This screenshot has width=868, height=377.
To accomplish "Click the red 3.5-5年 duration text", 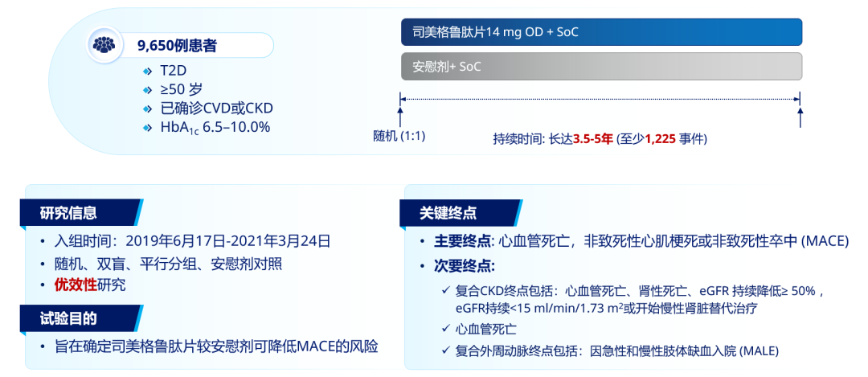I will [592, 139].
